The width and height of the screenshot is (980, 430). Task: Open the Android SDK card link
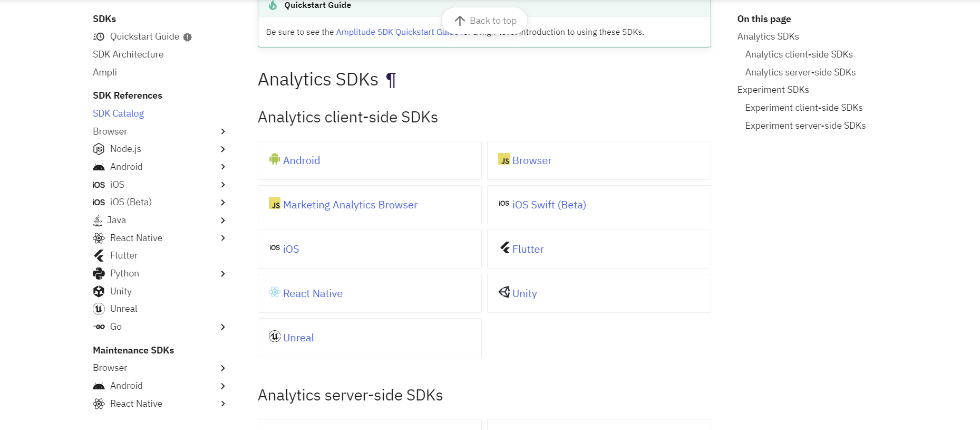[x=302, y=160]
